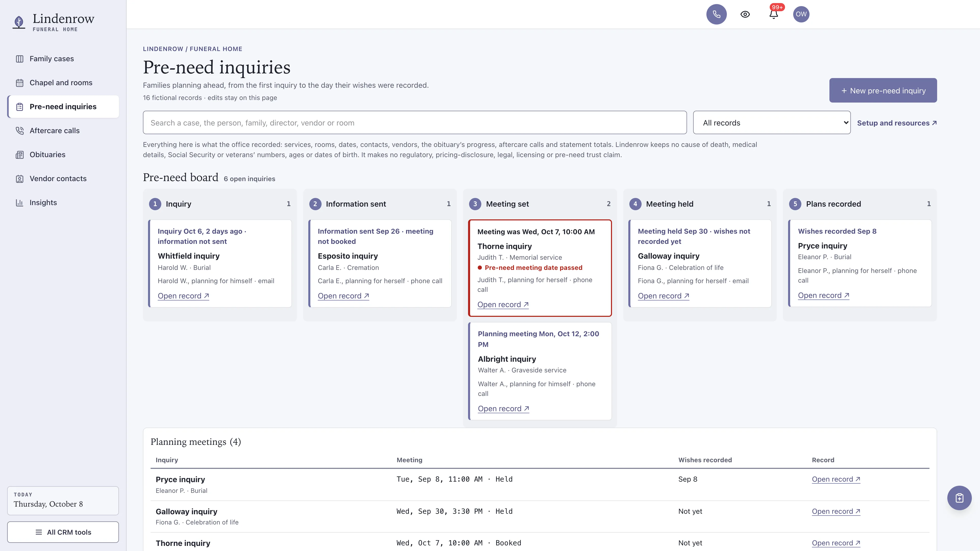Open record on Galloway inquiry card
Screen dimensions: 980x551
(664, 296)
